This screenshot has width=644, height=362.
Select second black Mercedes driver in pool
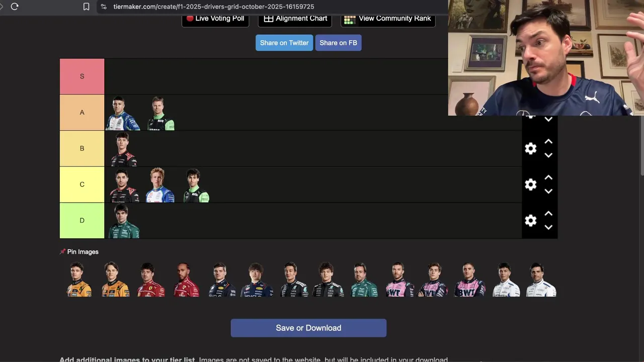[329, 280]
